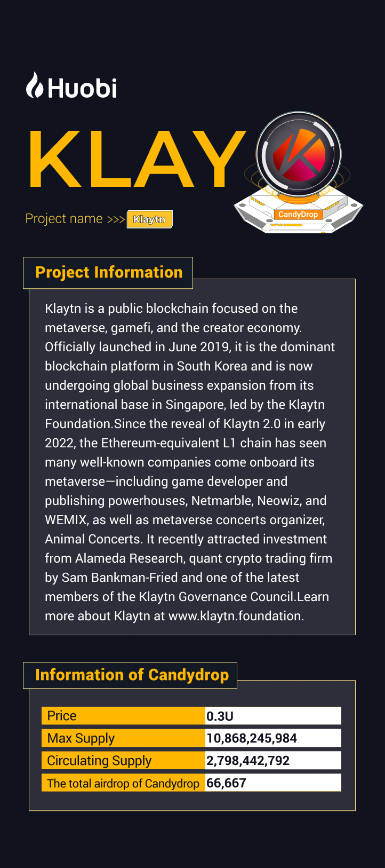Select the Project Information heading tab
385x868 pixels.
pos(108,272)
